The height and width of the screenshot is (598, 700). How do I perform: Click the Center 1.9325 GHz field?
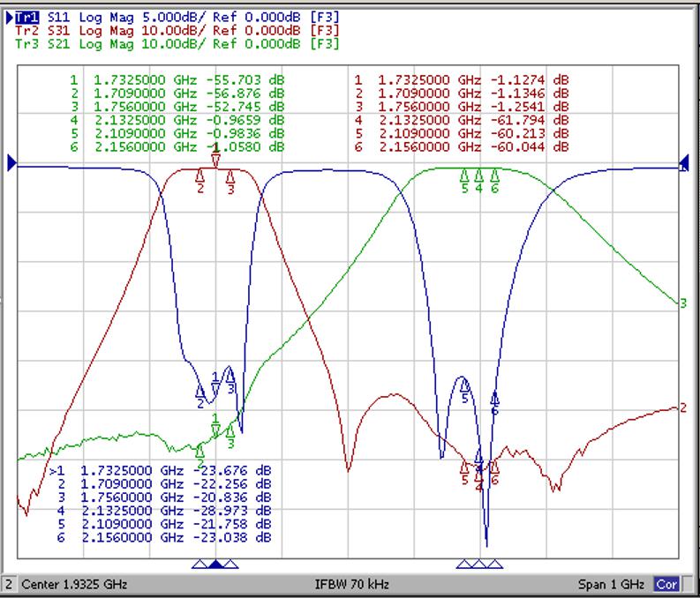click(x=74, y=585)
